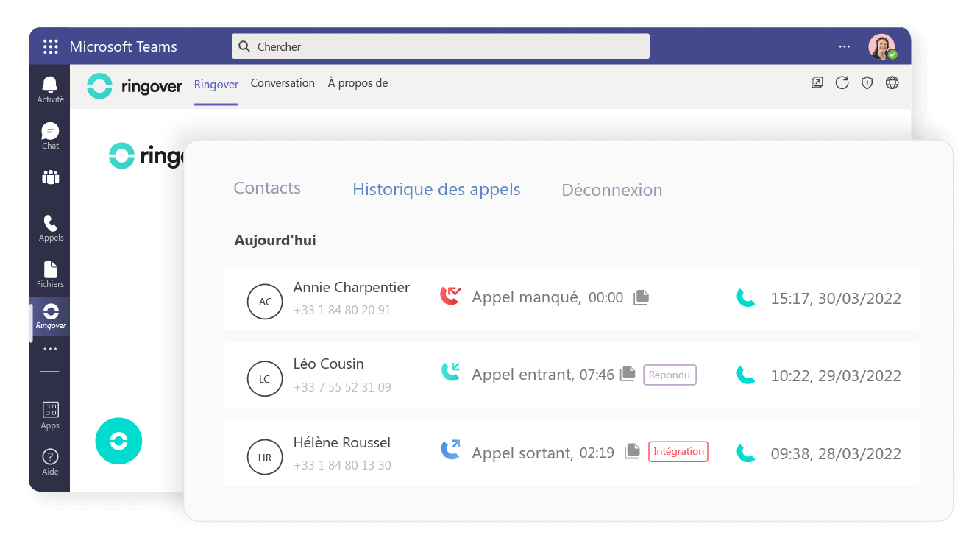The width and height of the screenshot is (980, 549).
Task: Click the floating teal Ringover button
Action: pos(118,441)
